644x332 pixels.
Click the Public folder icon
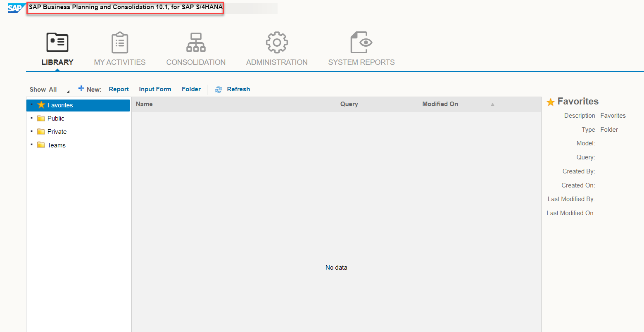[41, 119]
